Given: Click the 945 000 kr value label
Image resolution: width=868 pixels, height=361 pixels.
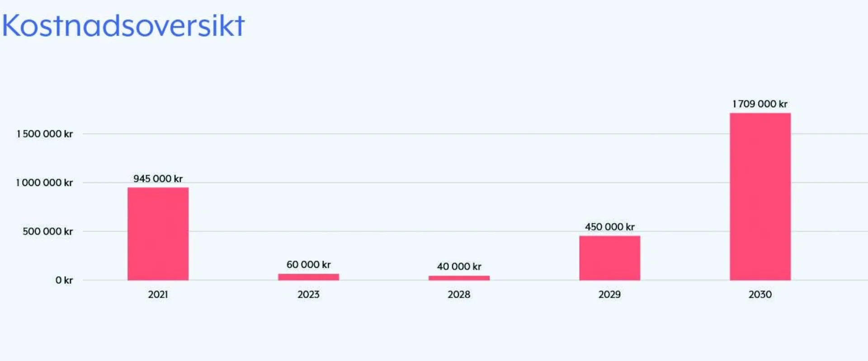Looking at the screenshot, I should tap(158, 179).
